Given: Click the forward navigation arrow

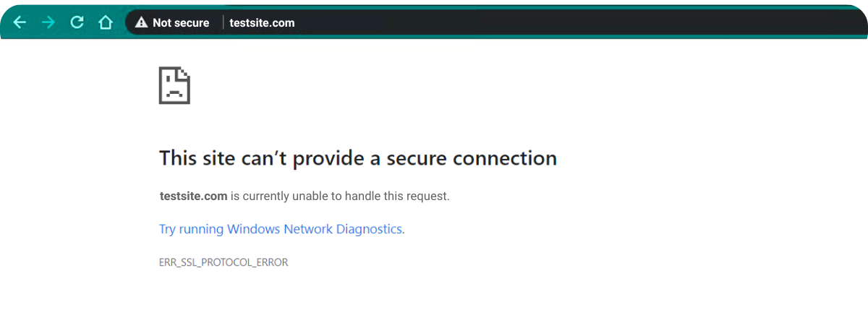Looking at the screenshot, I should pyautogui.click(x=48, y=22).
